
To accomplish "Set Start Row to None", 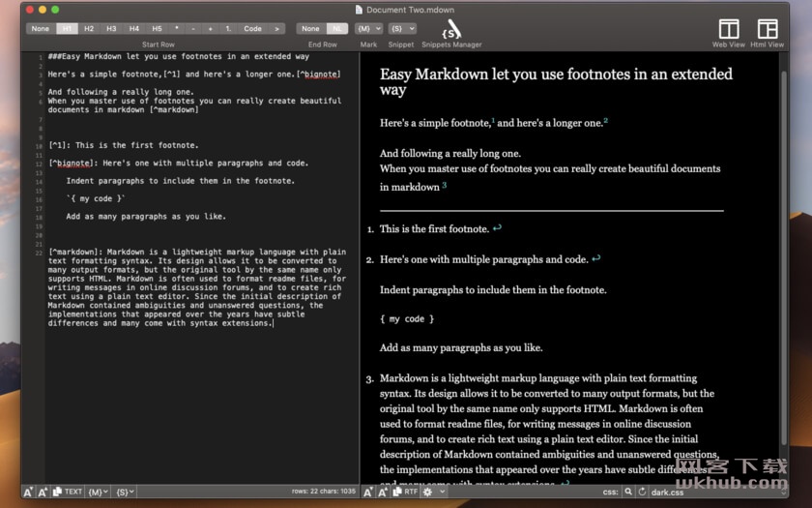I will click(41, 28).
